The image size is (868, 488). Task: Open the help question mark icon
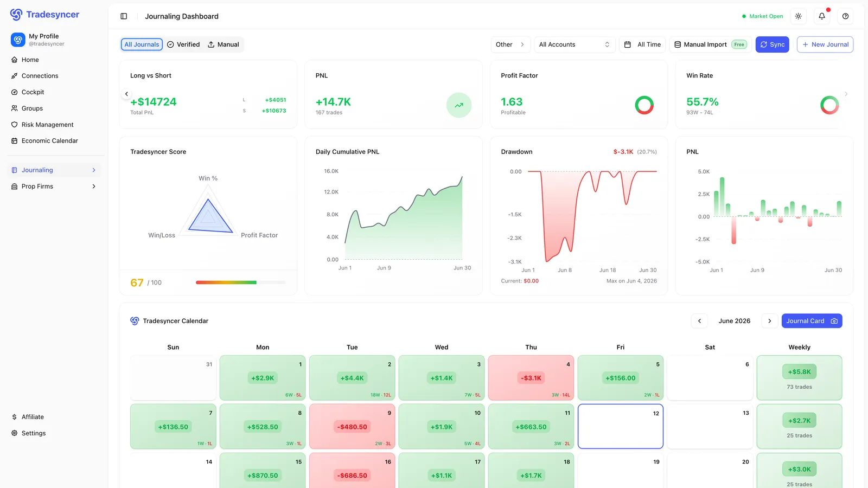[x=845, y=16]
